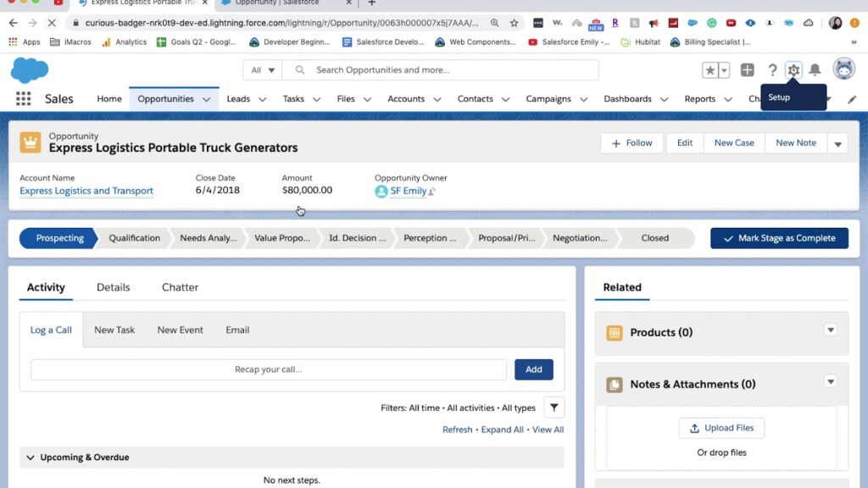Viewport: 868px width, 488px height.
Task: Go to the Home nav item
Action: pyautogui.click(x=109, y=98)
